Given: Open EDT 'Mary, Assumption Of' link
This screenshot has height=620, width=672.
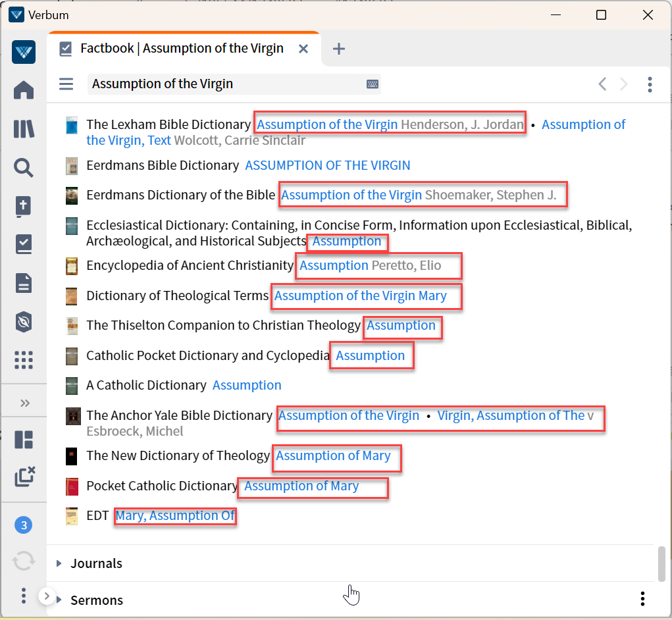Looking at the screenshot, I should pyautogui.click(x=175, y=515).
